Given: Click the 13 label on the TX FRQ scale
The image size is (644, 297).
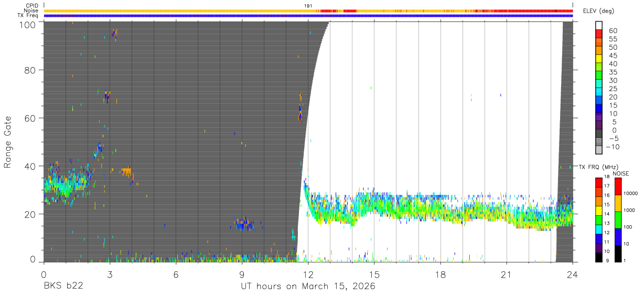Looking at the screenshot, I should (606, 223).
